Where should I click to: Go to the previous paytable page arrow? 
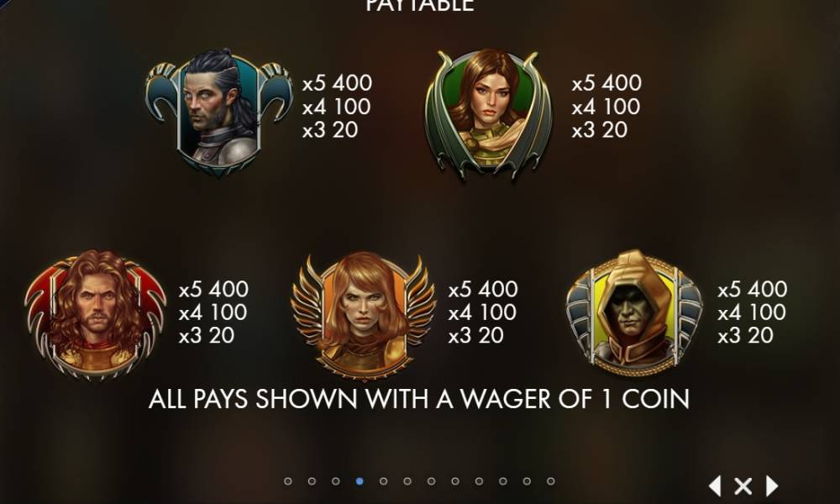pos(715,486)
